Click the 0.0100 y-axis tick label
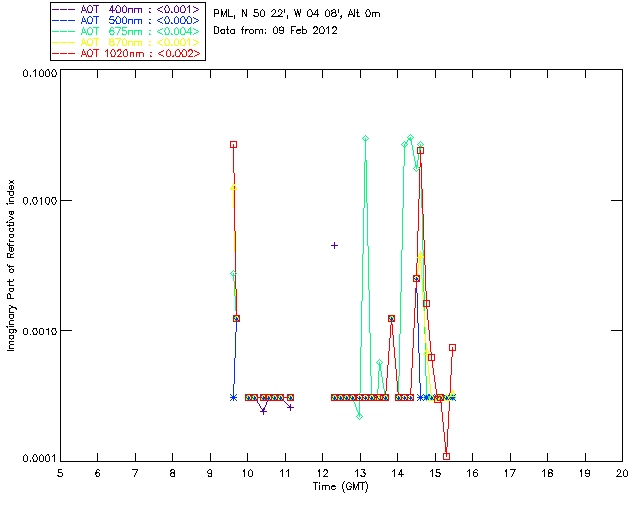This screenshot has height=512, width=640. 40,201
